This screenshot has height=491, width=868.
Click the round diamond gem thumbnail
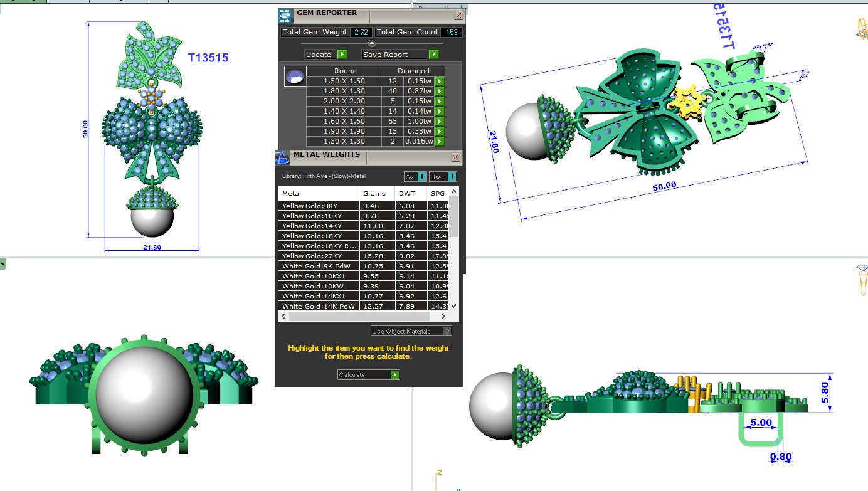click(294, 77)
